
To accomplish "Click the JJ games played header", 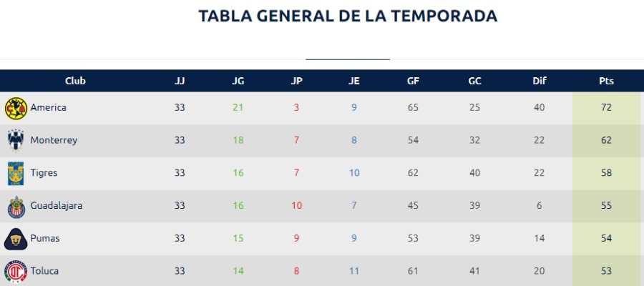I will click(x=180, y=81).
